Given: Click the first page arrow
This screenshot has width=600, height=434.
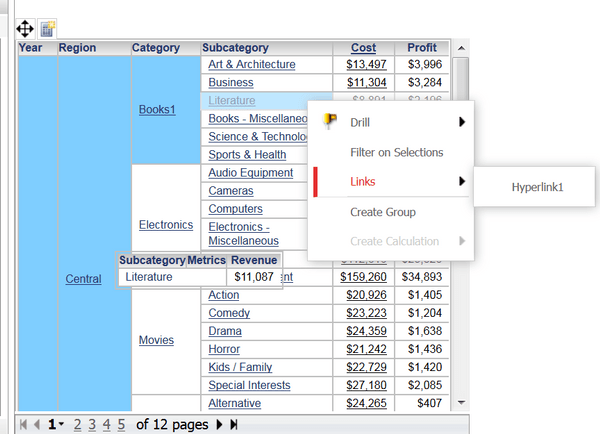Looking at the screenshot, I should click(25, 424).
